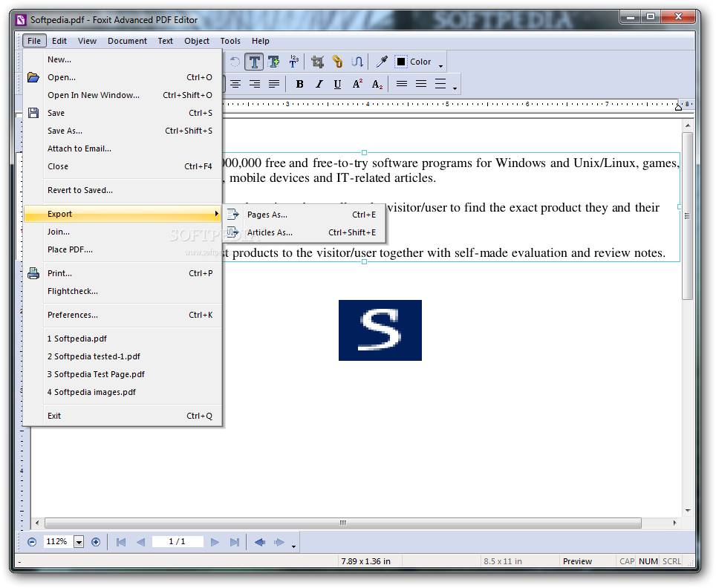Open the Text menu

click(x=165, y=41)
